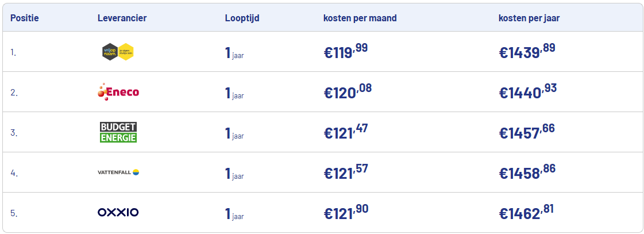Click the yearly price €1439,89
The height and width of the screenshot is (234, 644).
(527, 52)
